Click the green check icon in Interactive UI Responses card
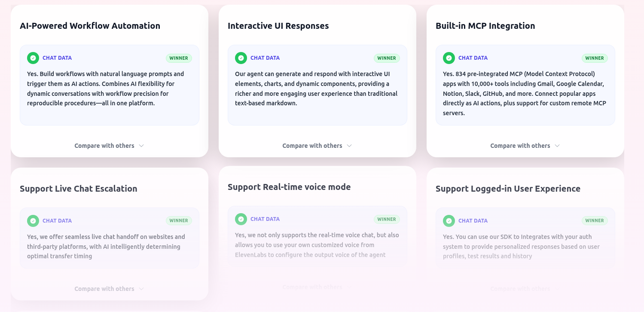The image size is (644, 312). 241,58
